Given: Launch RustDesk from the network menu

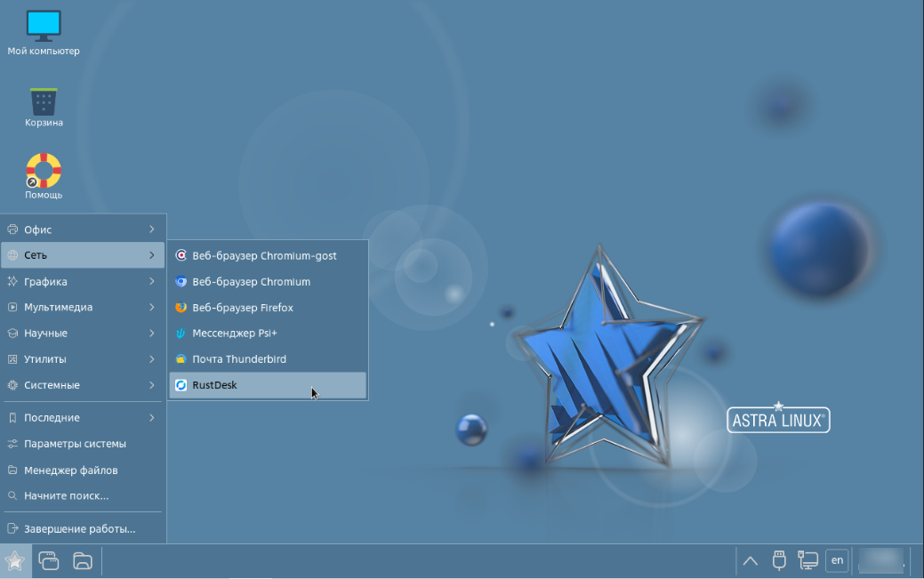Looking at the screenshot, I should (x=213, y=384).
